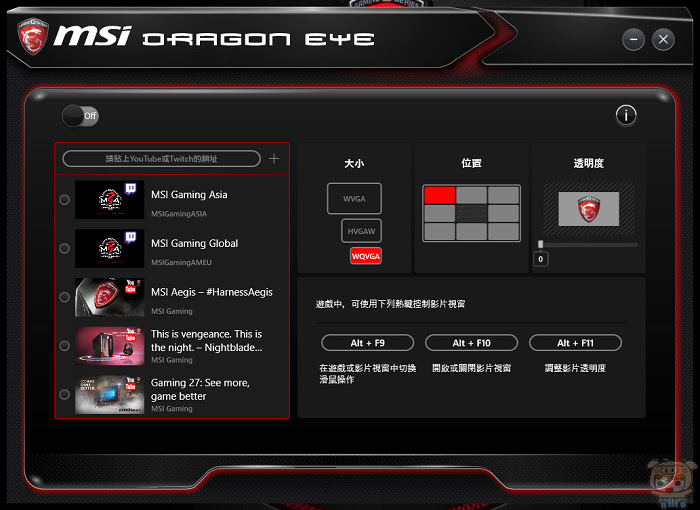The width and height of the screenshot is (700, 510).
Task: Select the bottom-right position cell
Action: coord(503,232)
